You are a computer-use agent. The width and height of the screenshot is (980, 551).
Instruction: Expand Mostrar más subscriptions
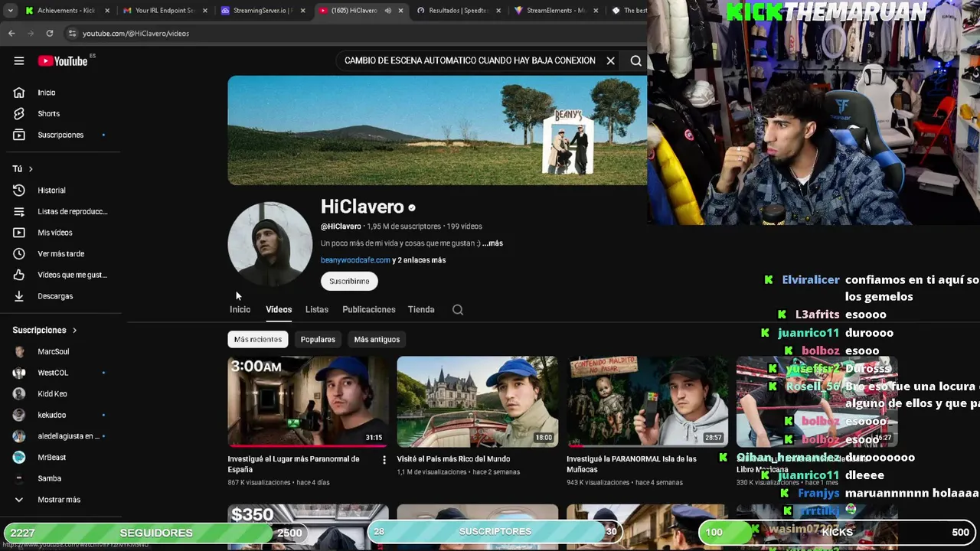pos(60,500)
